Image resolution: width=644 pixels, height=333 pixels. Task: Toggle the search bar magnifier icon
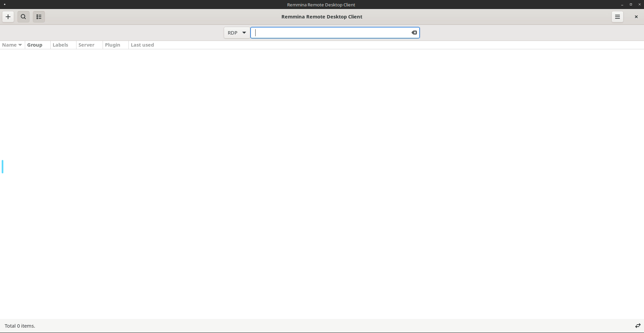pos(23,17)
